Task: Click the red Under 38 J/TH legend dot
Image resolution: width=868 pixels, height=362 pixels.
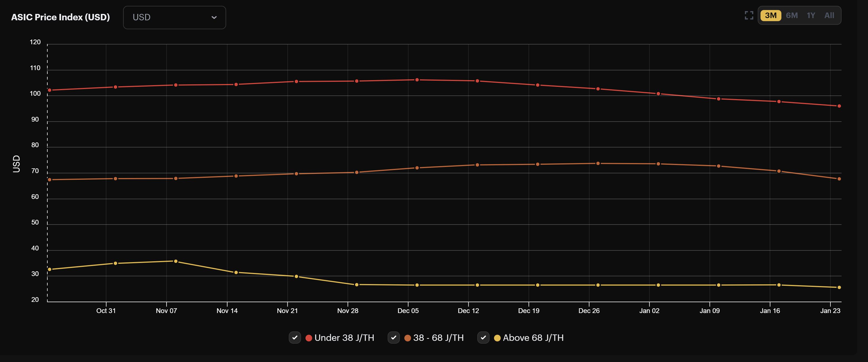Action: [x=308, y=338]
